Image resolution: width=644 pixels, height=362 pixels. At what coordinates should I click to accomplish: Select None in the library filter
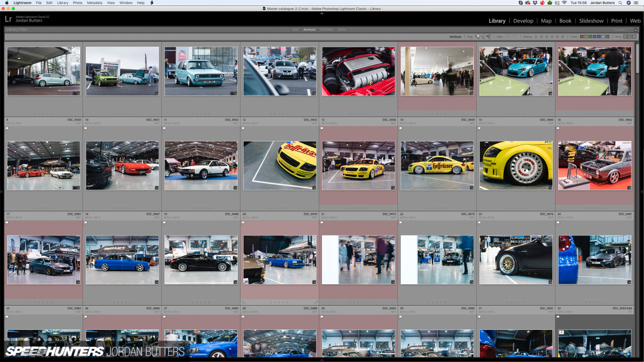(342, 30)
